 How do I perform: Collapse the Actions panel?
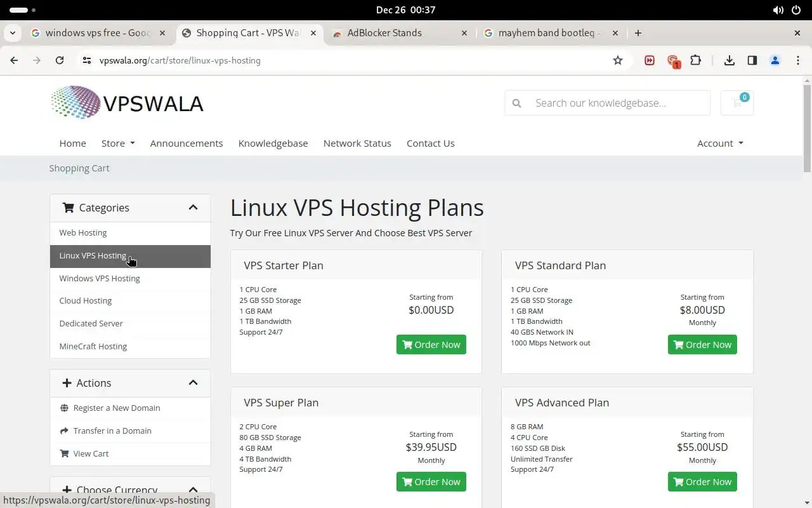click(193, 383)
